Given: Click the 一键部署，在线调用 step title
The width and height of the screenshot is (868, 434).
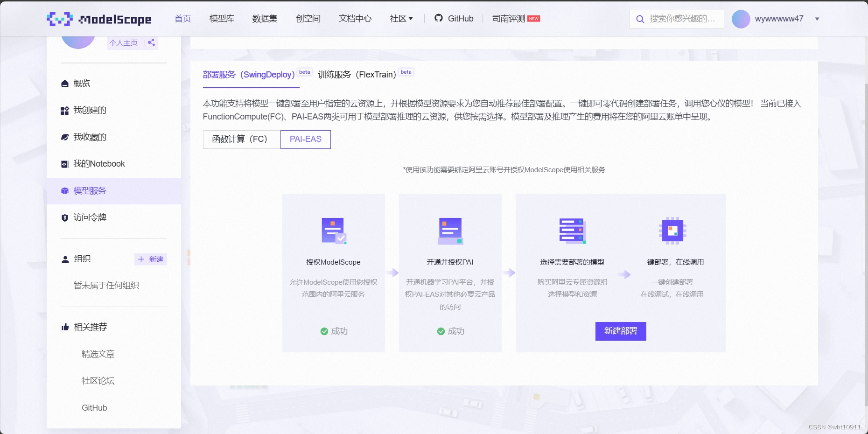Looking at the screenshot, I should (x=672, y=262).
